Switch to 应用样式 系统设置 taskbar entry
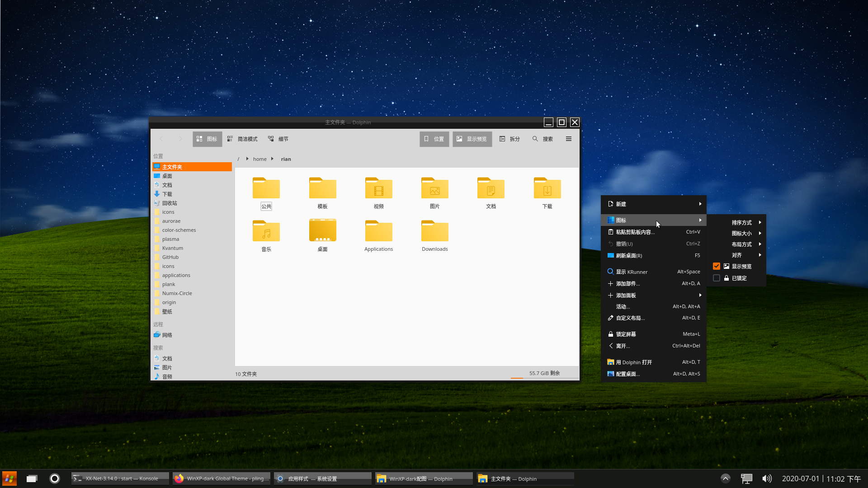 [x=323, y=479]
